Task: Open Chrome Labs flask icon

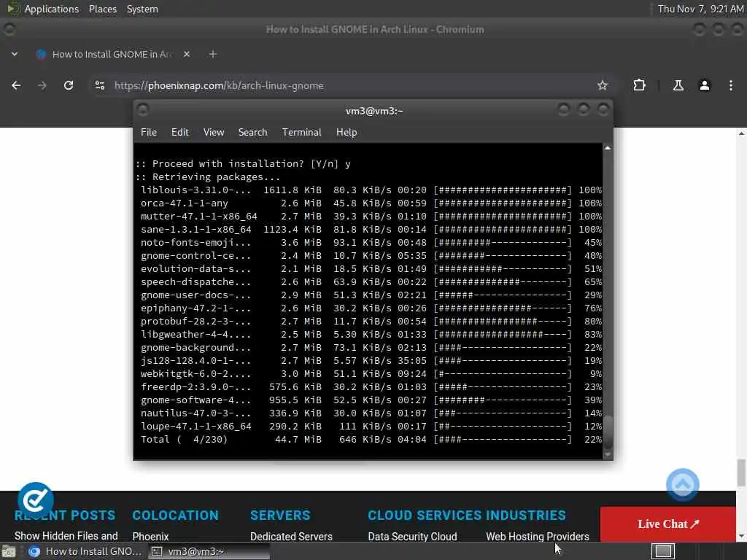Action: (678, 85)
